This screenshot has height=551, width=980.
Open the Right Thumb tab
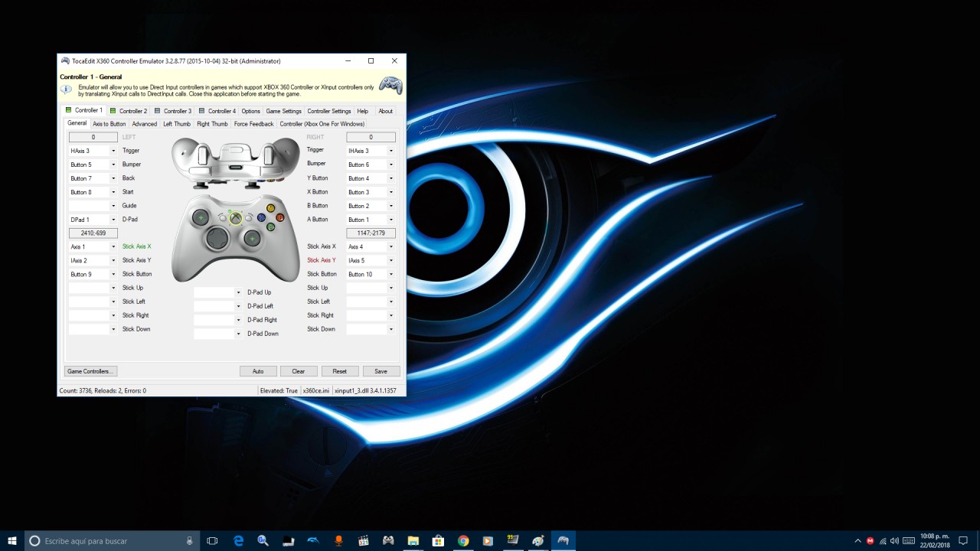click(212, 124)
